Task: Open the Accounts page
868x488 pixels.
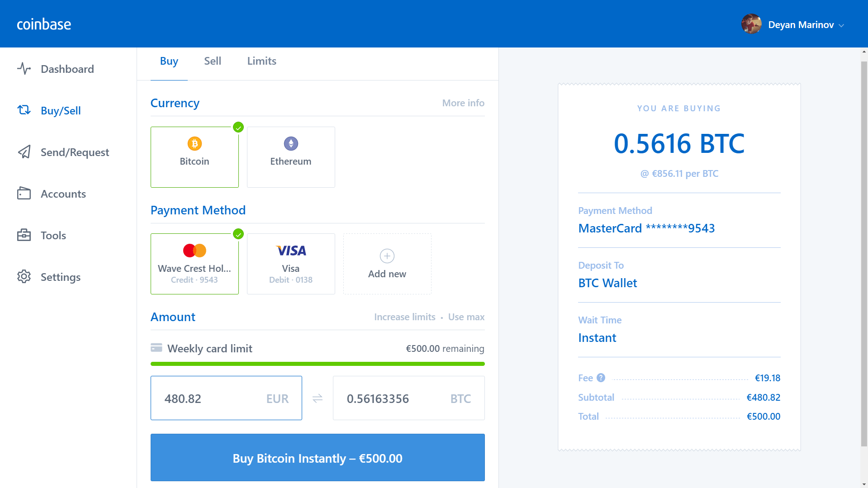Action: [63, 194]
